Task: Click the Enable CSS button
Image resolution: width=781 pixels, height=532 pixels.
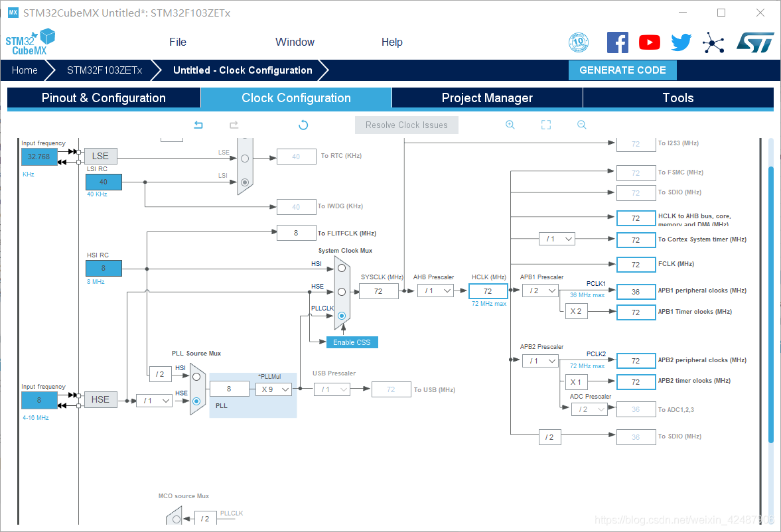Action: [352, 342]
